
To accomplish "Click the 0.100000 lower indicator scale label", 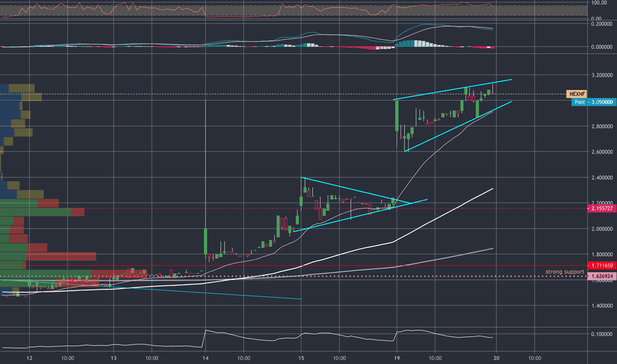I will coord(602,334).
